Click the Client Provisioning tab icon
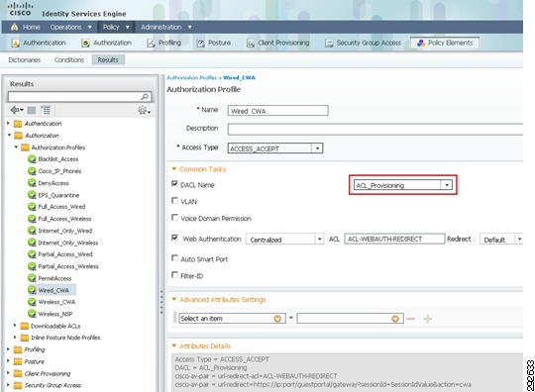This screenshot has height=392, width=535. click(x=251, y=43)
